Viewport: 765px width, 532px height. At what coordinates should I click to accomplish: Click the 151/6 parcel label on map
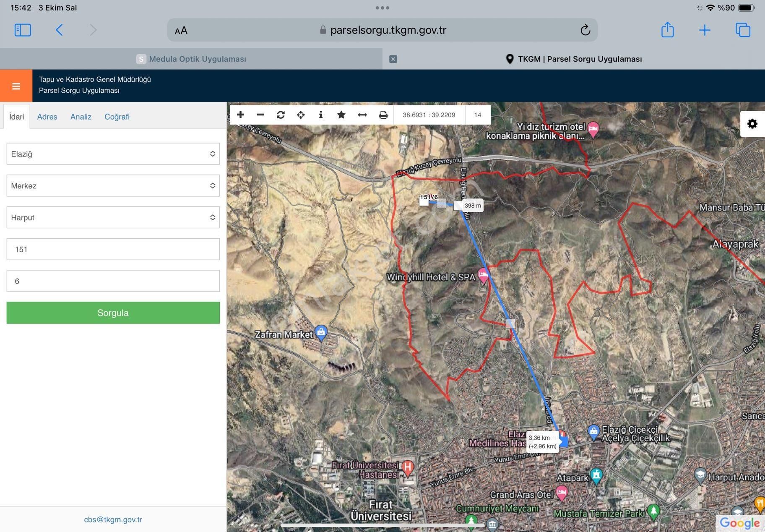point(429,197)
